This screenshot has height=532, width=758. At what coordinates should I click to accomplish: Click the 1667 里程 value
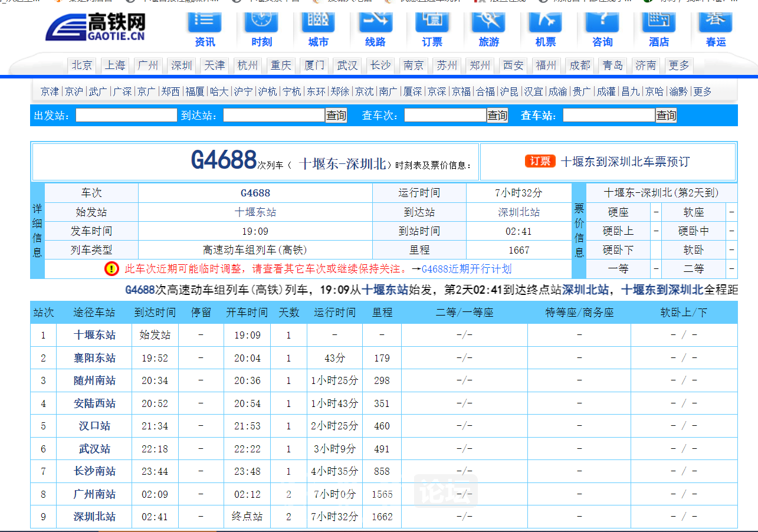[519, 250]
